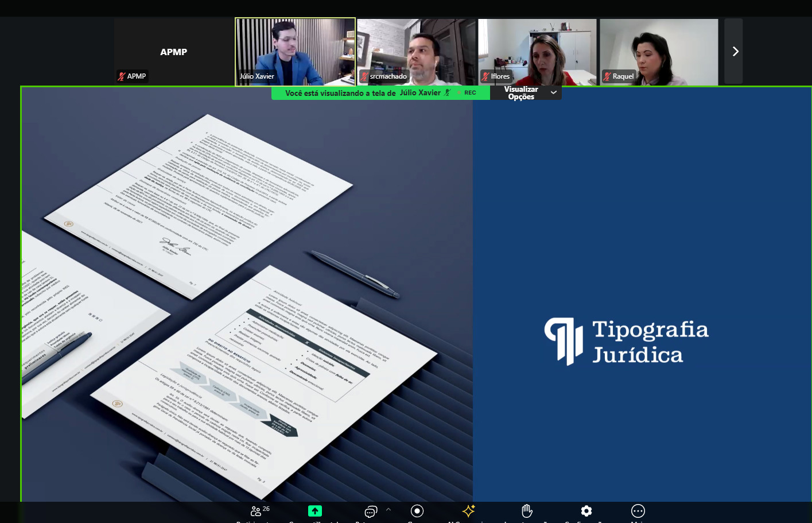Viewport: 812px width, 523px height.
Task: Click the muted microphone icon on APMP
Action: tap(122, 76)
